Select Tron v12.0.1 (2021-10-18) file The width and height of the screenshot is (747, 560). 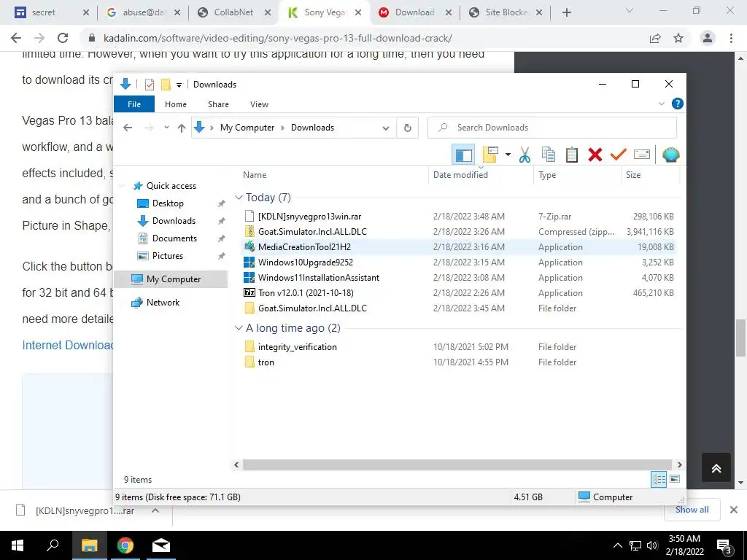click(306, 293)
